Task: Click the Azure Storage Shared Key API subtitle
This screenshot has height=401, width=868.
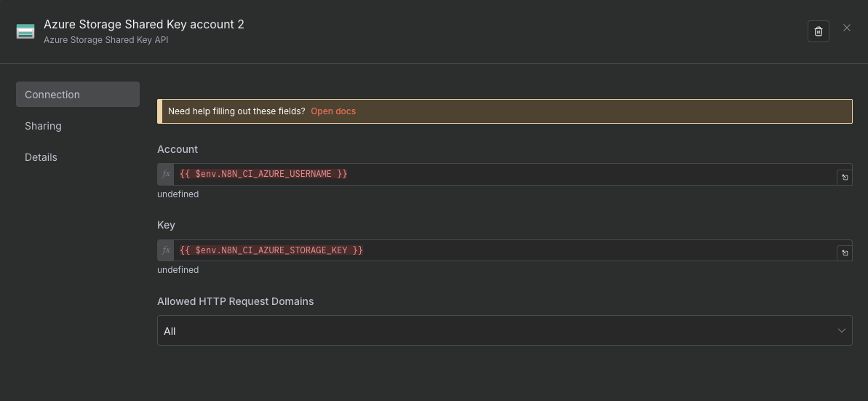Action: click(x=105, y=40)
